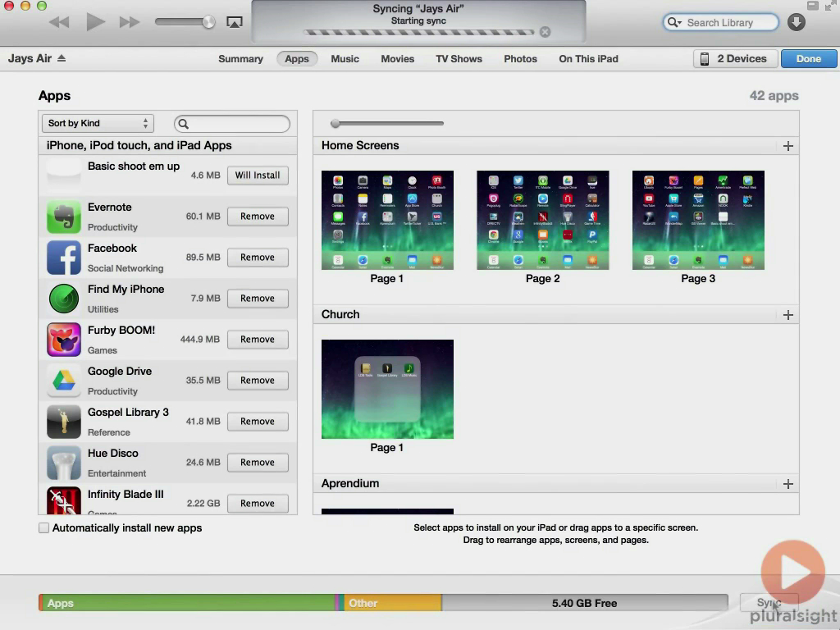Click the rewind playback button
The height and width of the screenshot is (630, 840).
point(59,22)
